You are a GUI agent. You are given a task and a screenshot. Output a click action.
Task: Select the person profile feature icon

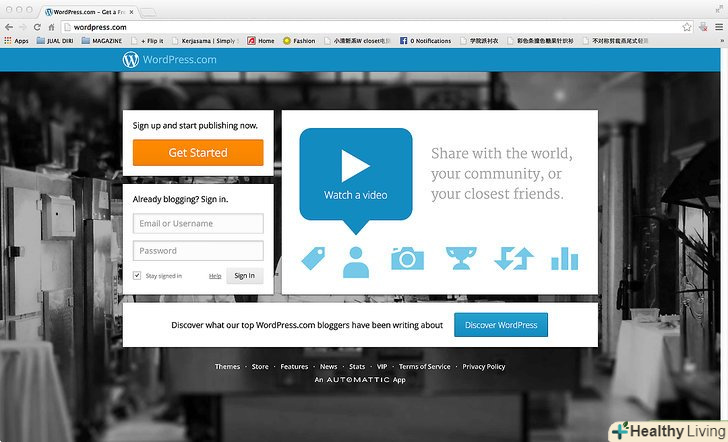pos(356,262)
